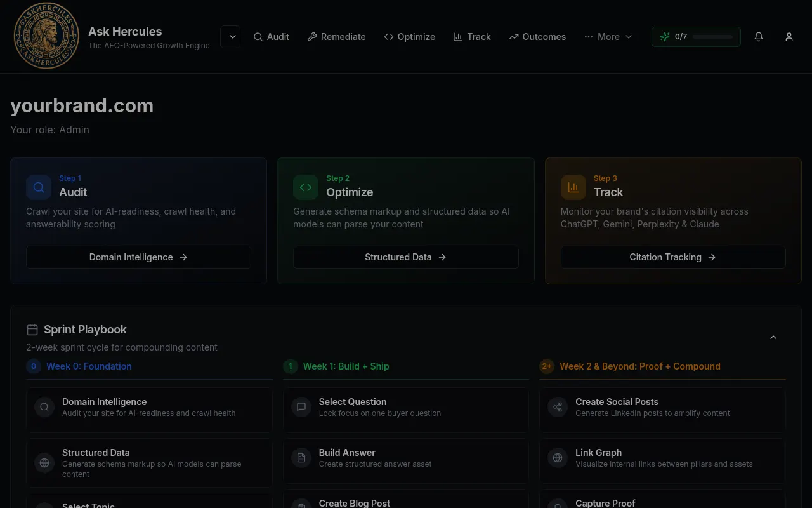Screen dimensions: 812x508
Task: Open the Citation Tracking button
Action: pos(673,257)
